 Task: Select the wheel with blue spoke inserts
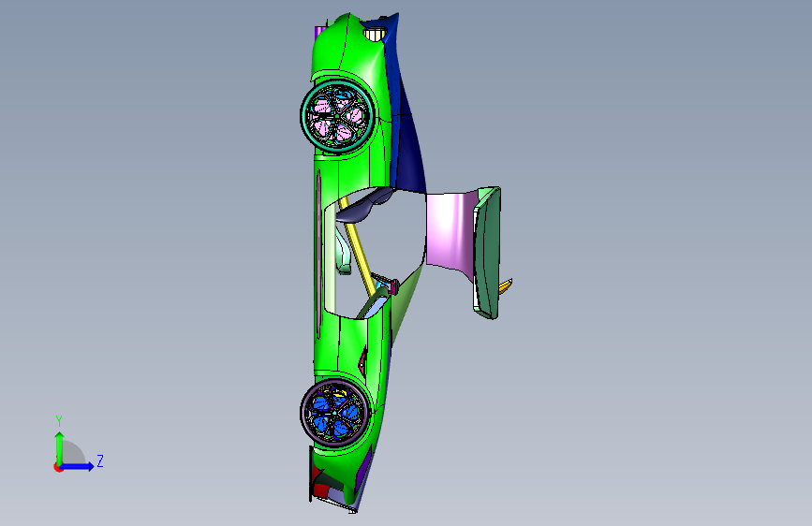[x=335, y=413]
